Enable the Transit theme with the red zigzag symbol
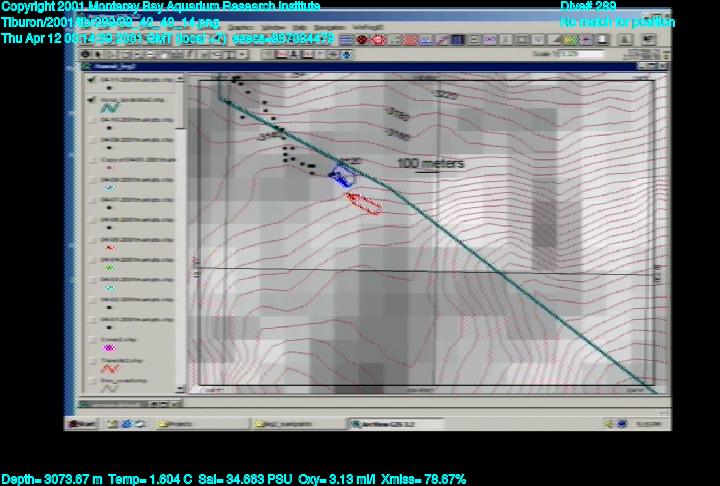The height and width of the screenshot is (486, 720). coord(92,359)
